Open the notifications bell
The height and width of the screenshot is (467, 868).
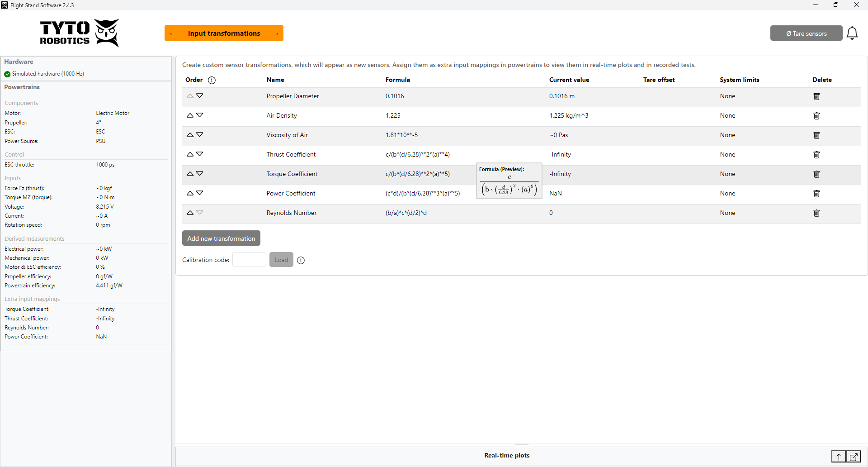pos(853,33)
